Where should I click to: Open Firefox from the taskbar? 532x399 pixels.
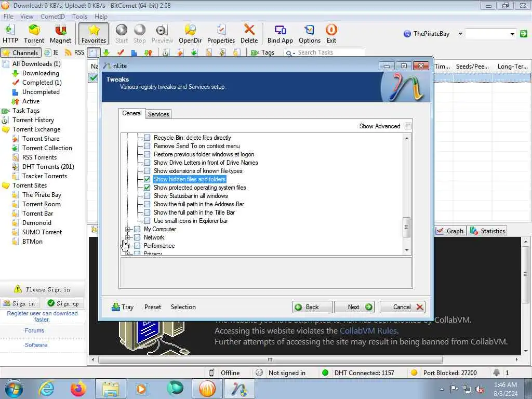(x=78, y=389)
